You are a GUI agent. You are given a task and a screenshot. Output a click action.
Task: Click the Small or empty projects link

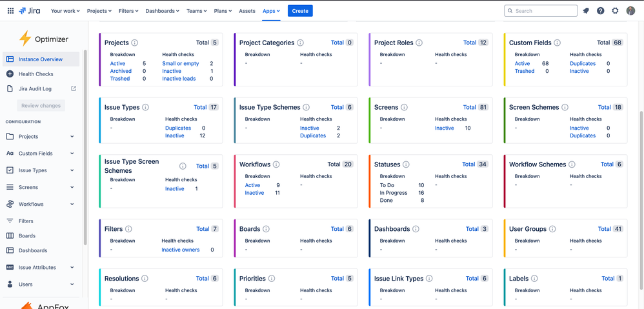coord(180,64)
